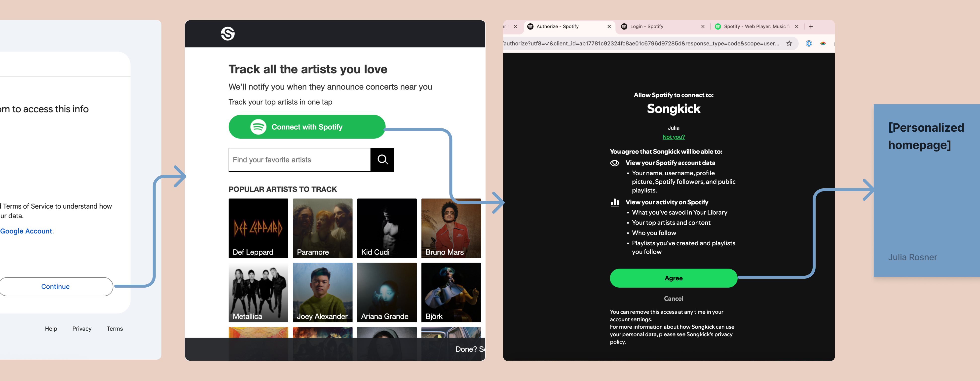Bookmark this page with the star icon

790,43
